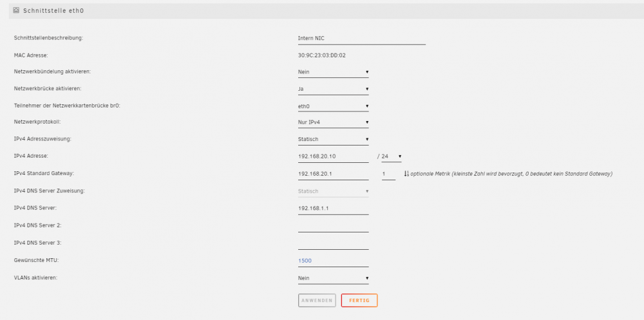Click the Gewünschte MTU field
644x320 pixels.
pos(334,261)
